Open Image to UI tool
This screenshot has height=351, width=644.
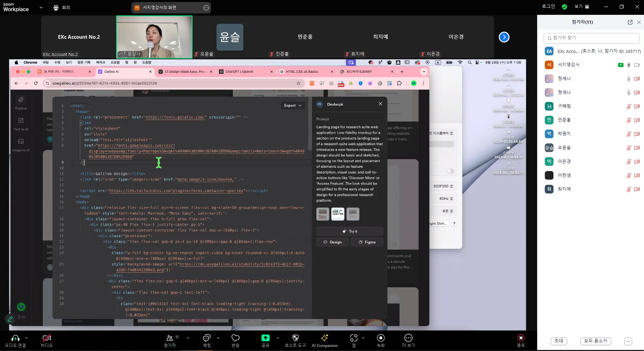(x=21, y=145)
